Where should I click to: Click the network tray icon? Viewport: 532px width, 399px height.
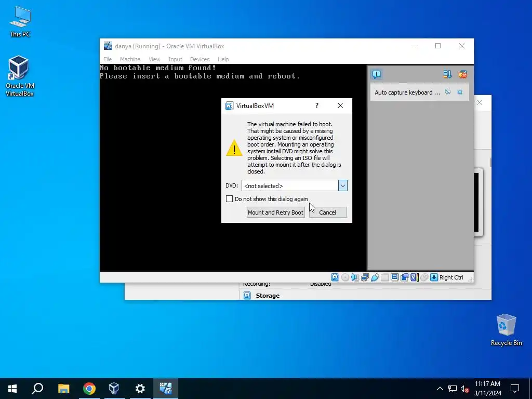tap(453, 389)
